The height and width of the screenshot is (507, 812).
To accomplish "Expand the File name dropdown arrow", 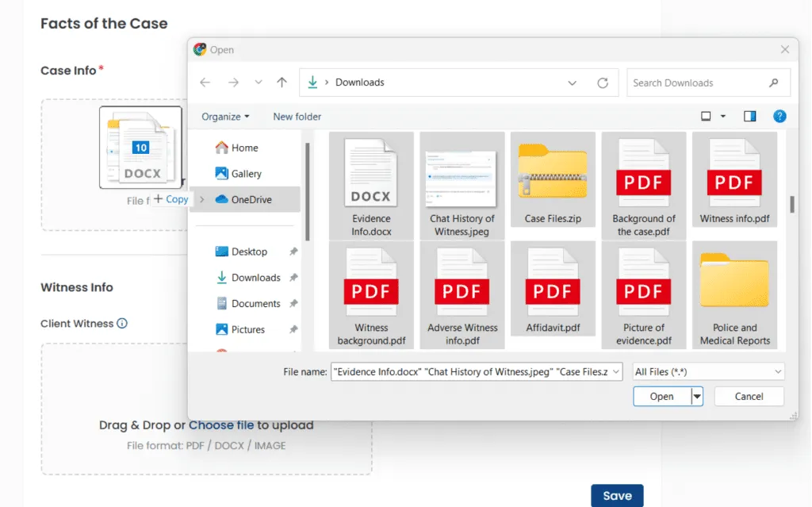I will click(x=615, y=371).
